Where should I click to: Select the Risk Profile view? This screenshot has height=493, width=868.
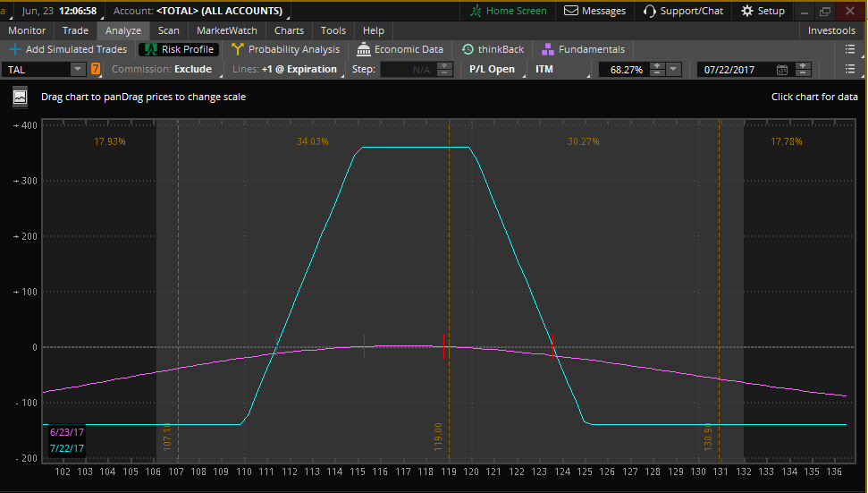click(179, 49)
